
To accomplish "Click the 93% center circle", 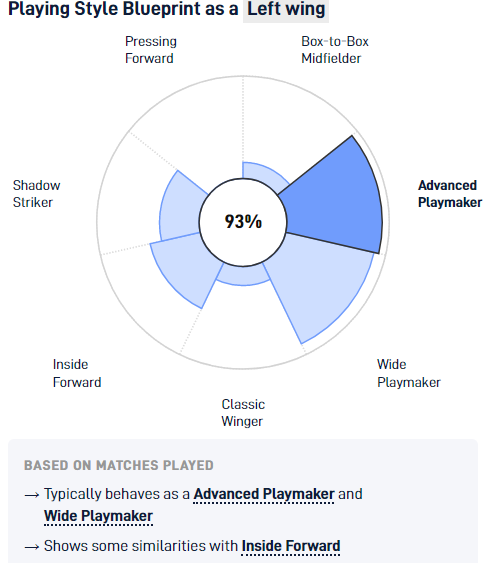I will click(x=243, y=222).
